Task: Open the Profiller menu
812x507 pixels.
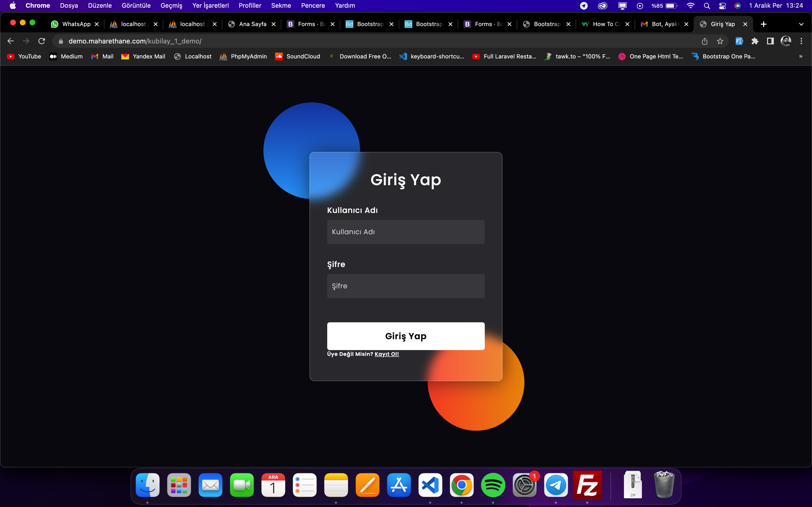Action: (250, 6)
